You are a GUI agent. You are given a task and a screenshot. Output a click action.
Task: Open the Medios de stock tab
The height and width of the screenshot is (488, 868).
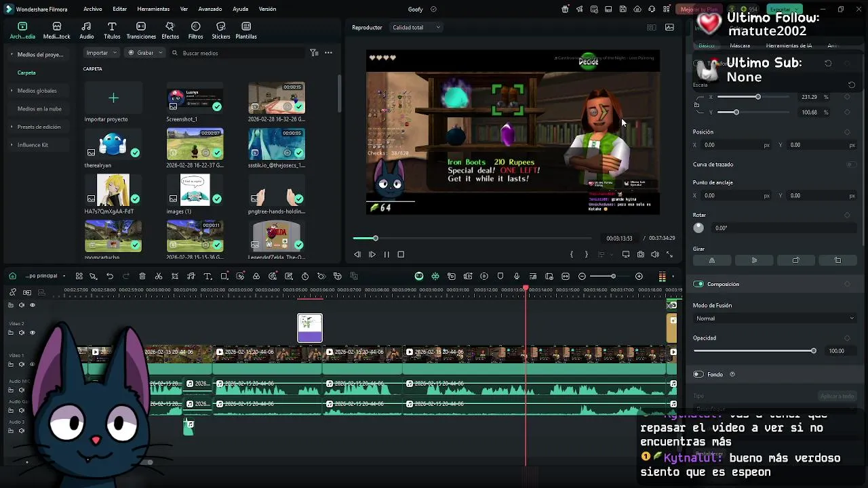57,30
